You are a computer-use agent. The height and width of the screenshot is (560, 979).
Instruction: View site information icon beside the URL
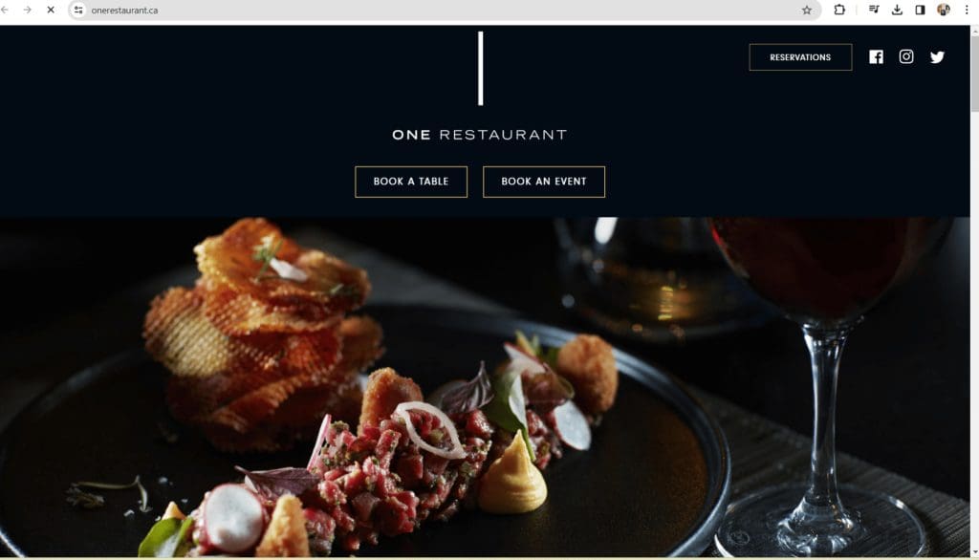tap(78, 10)
